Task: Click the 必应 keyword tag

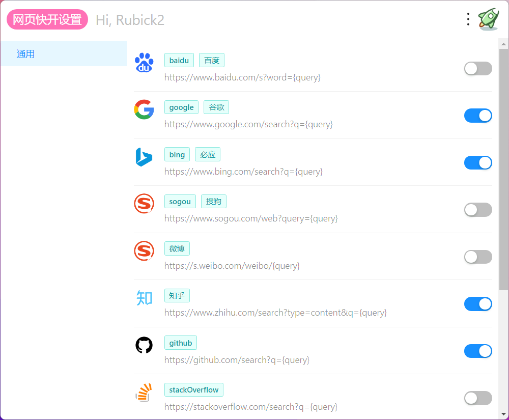Action: point(208,154)
